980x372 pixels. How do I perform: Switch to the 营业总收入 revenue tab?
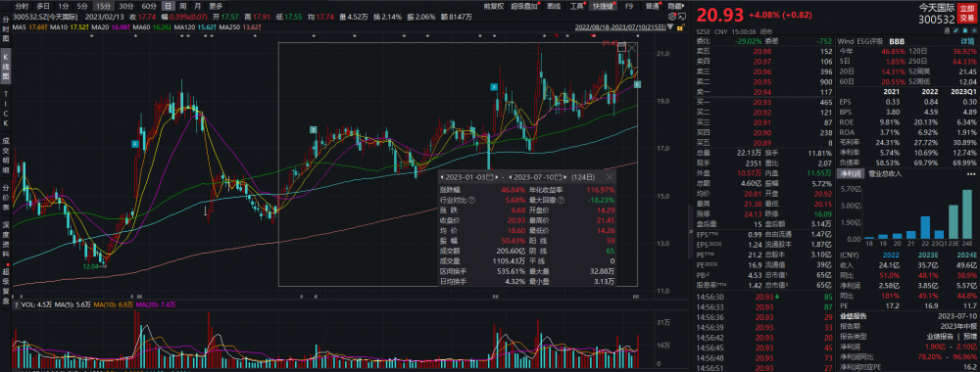coord(885,173)
